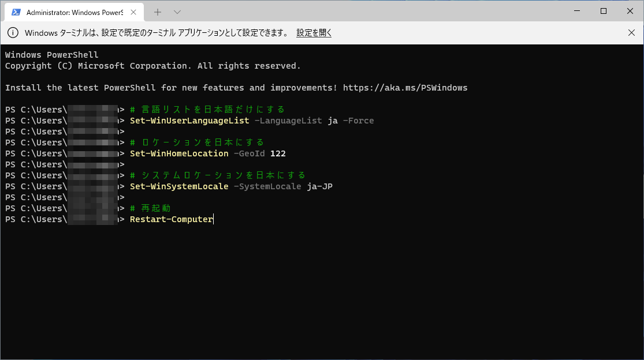This screenshot has width=644, height=360.
Task: Dismiss the default terminal notification bar
Action: pyautogui.click(x=632, y=33)
